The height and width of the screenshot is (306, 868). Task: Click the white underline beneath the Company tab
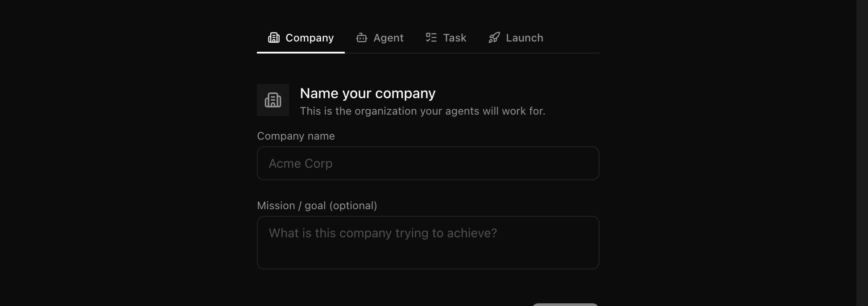[x=301, y=52]
